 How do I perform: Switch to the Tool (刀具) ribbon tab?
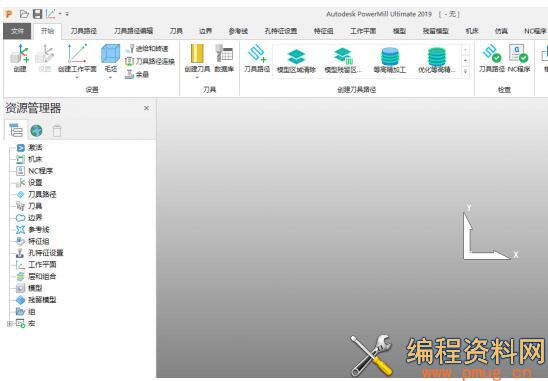(x=176, y=31)
